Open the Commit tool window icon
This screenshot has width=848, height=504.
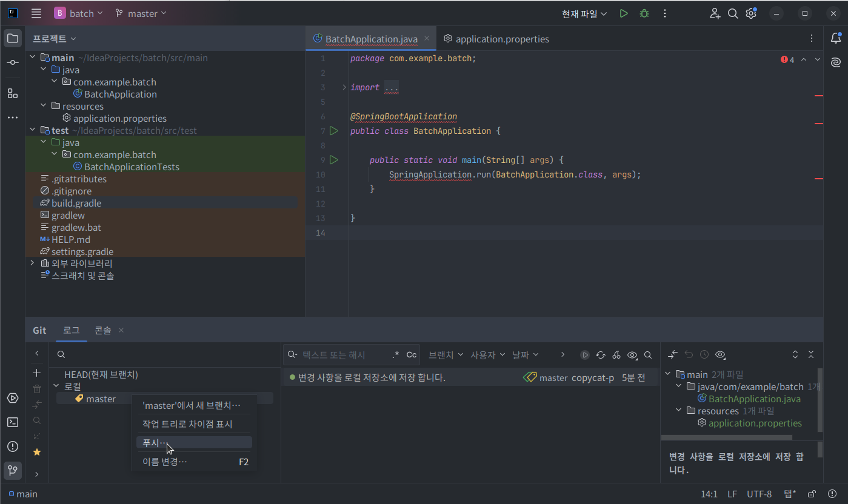pos(13,63)
